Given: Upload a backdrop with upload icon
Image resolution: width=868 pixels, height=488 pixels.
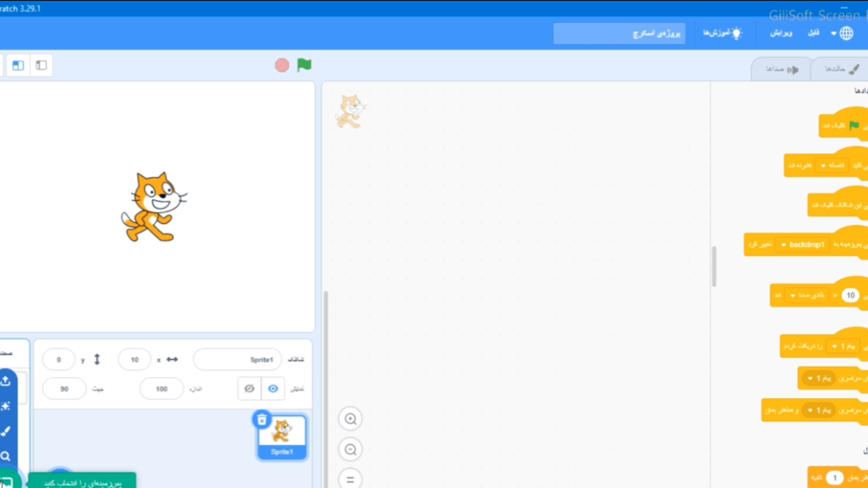Looking at the screenshot, I should pos(5,381).
